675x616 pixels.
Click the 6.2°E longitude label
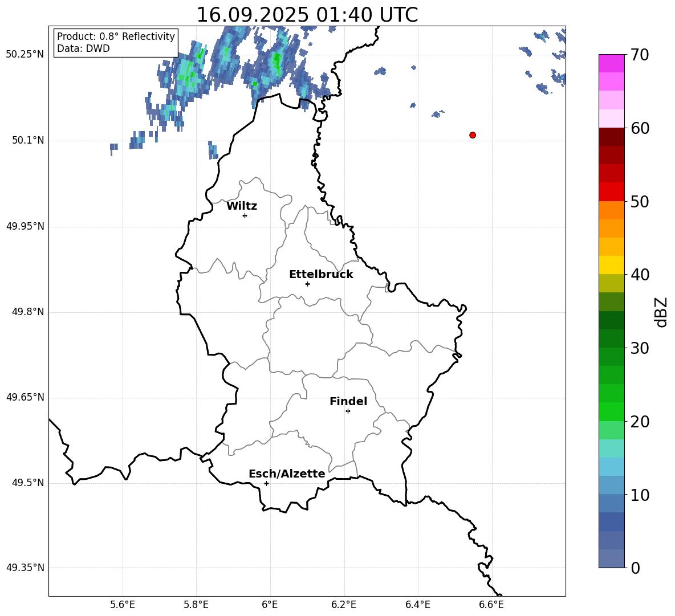click(344, 605)
